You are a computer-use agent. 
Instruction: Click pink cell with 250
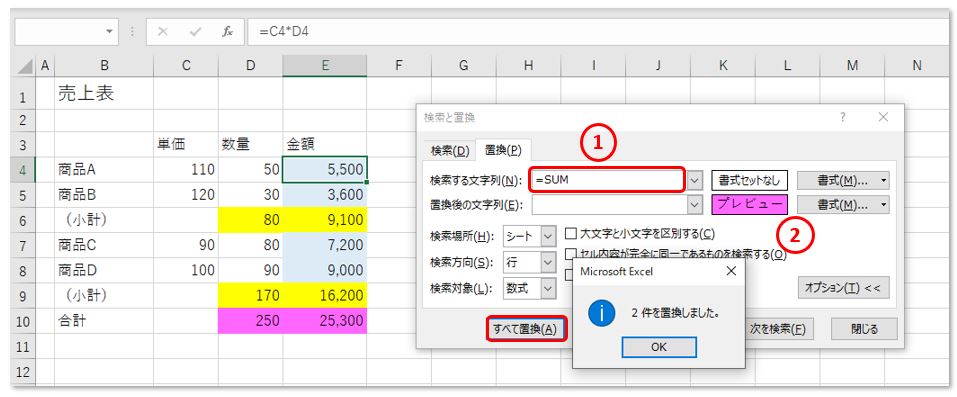[x=251, y=321]
